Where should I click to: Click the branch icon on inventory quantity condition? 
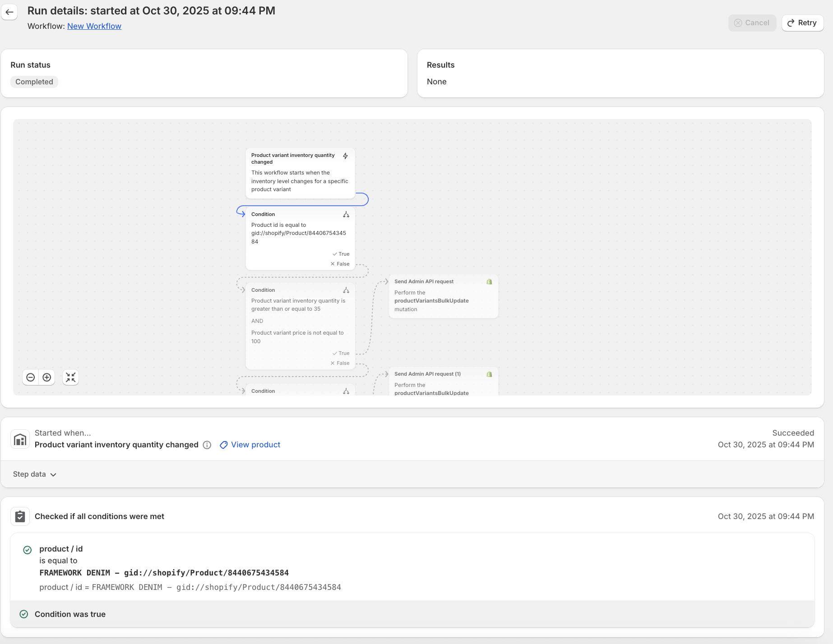(x=346, y=290)
